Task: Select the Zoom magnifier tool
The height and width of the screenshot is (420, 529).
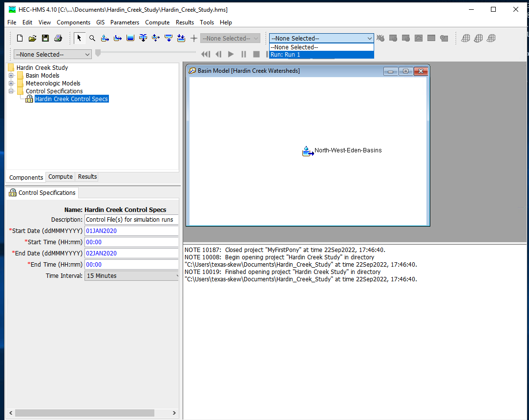Action: click(x=92, y=38)
